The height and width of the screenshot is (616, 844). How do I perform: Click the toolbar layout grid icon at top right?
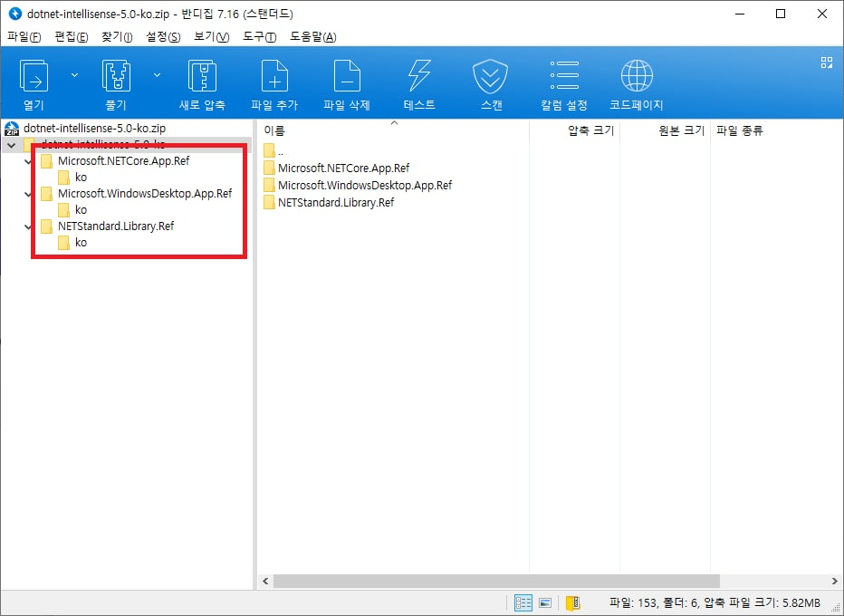(826, 63)
